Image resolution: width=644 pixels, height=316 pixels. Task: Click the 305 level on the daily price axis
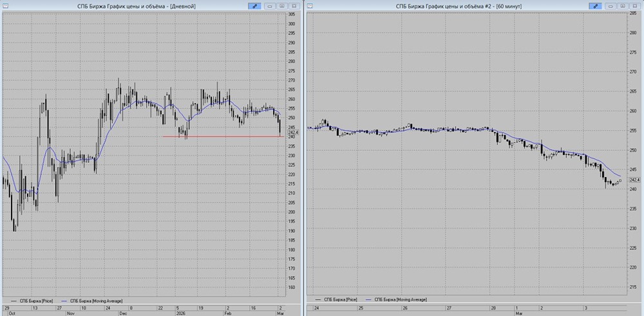coord(291,14)
